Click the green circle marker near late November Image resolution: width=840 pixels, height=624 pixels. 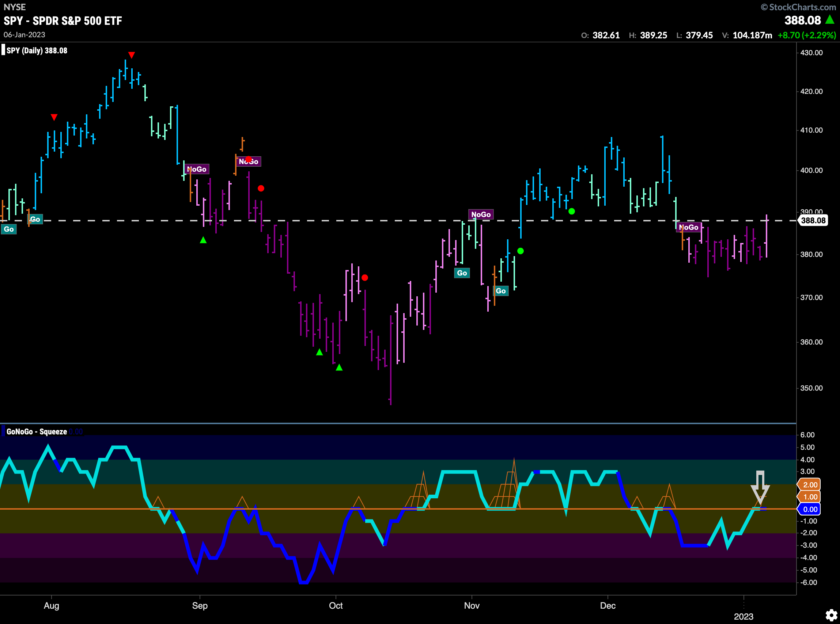pyautogui.click(x=572, y=211)
